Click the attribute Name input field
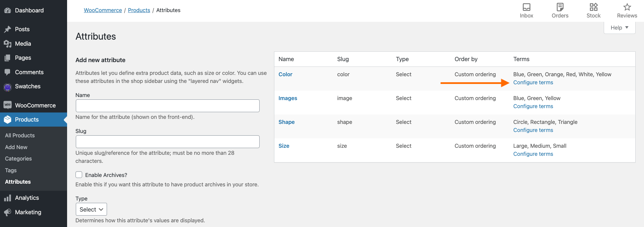Screen dimensions: 644x227 167,106
